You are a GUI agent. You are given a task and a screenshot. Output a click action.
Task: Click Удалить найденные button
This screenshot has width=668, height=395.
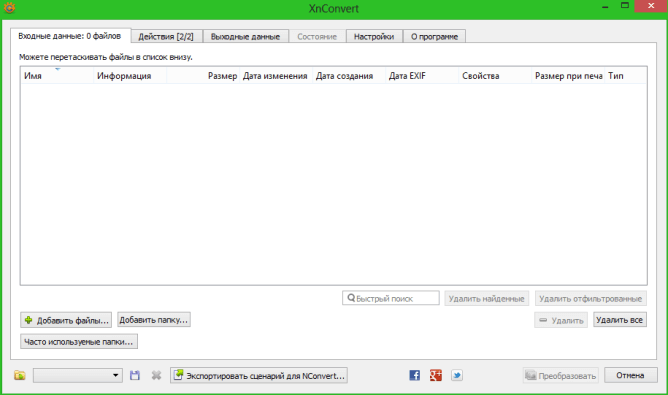[487, 298]
